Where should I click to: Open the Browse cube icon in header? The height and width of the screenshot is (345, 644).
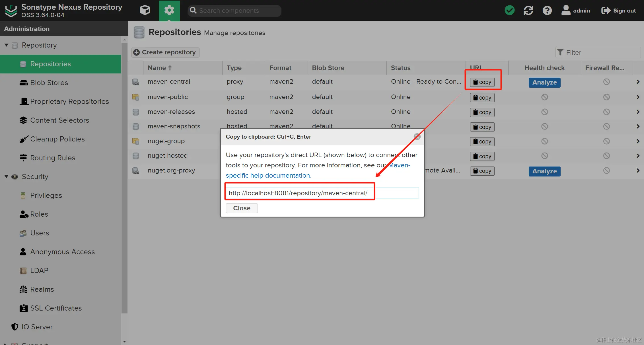[145, 11]
